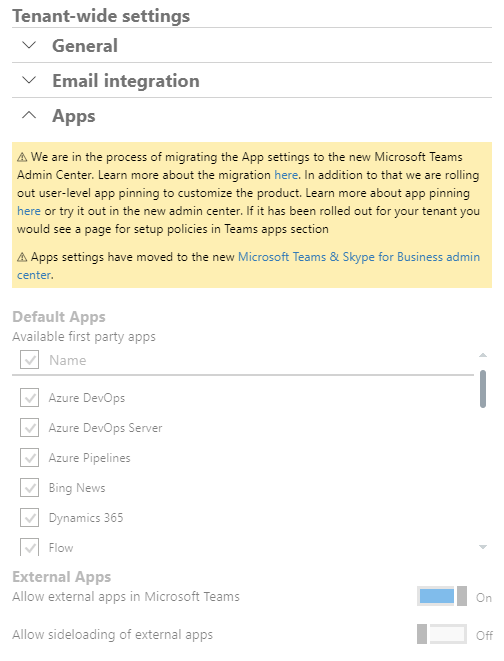Uncheck the Dynamics 365 checkbox
Viewport: 504px width, 661px height.
click(x=29, y=518)
